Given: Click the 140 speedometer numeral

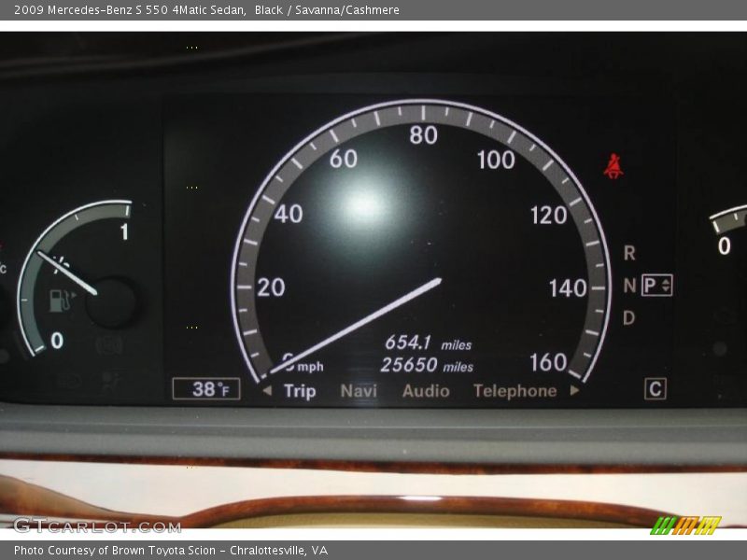Looking at the screenshot, I should tap(568, 288).
